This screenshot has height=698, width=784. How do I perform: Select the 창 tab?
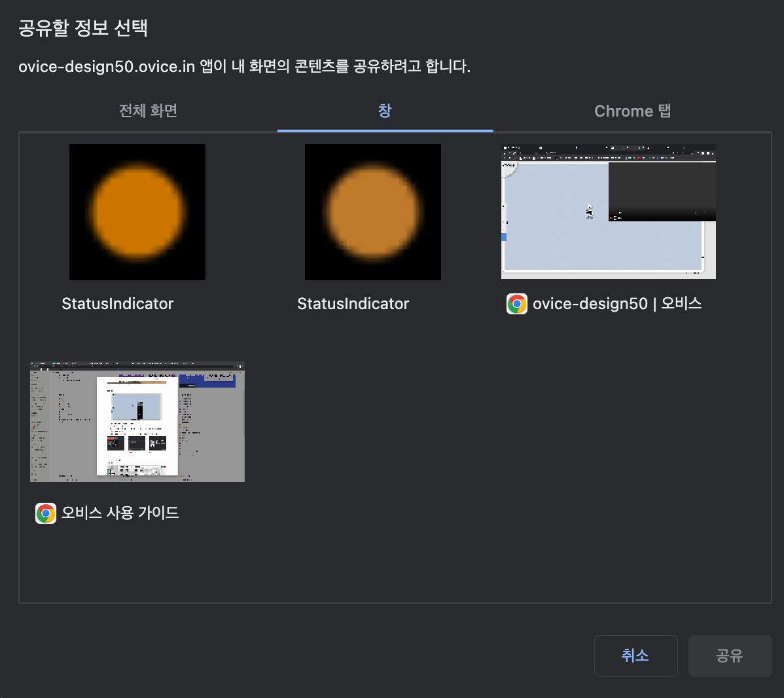[385, 111]
